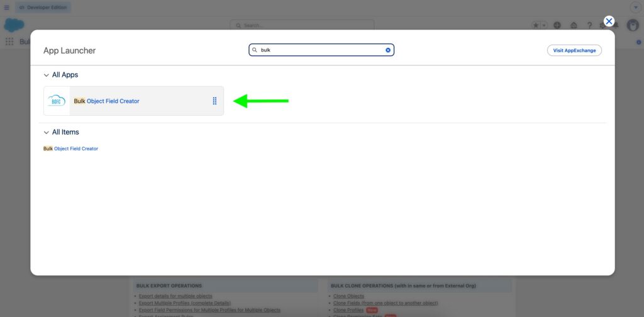Open the Clone Objects link
The image size is (644, 317).
click(x=348, y=296)
